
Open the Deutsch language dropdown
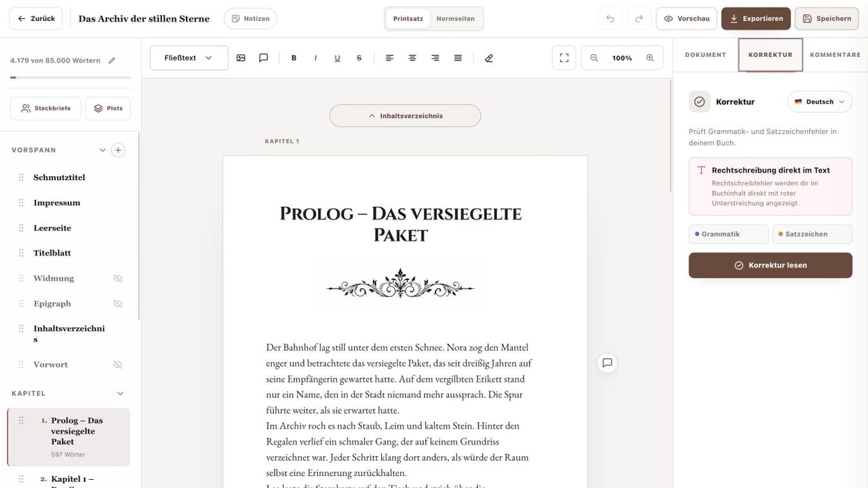(819, 102)
